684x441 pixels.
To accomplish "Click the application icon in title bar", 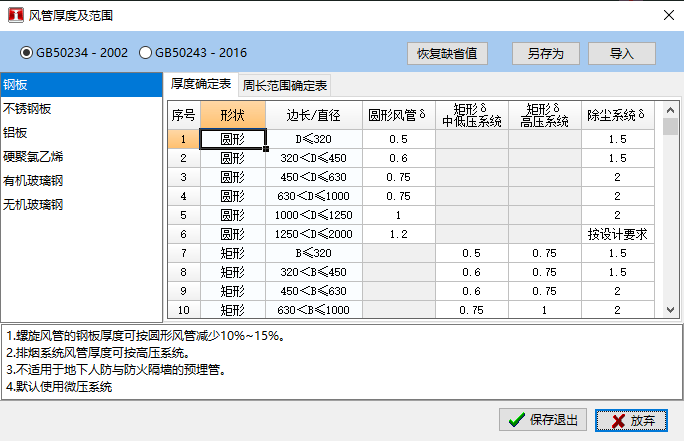I will tap(16, 15).
